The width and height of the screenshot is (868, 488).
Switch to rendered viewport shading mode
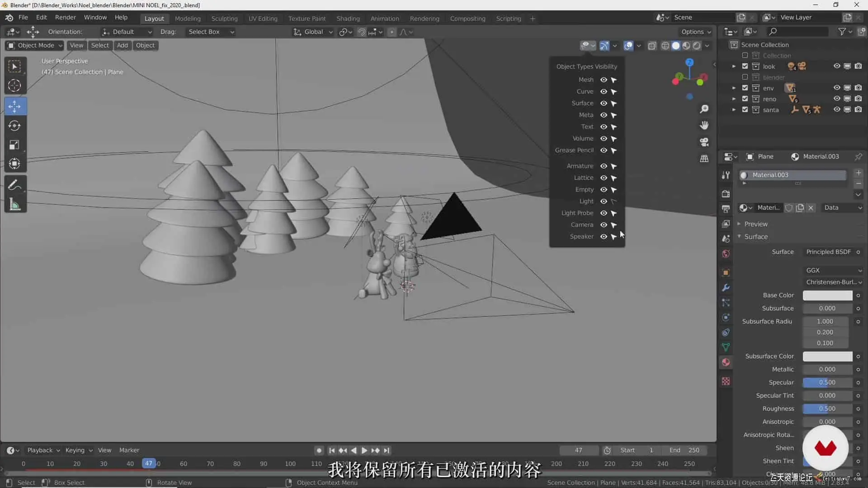click(x=697, y=46)
